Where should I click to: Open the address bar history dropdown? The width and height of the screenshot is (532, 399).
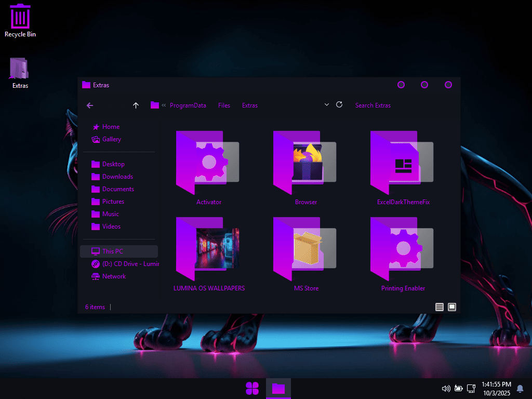coord(326,104)
